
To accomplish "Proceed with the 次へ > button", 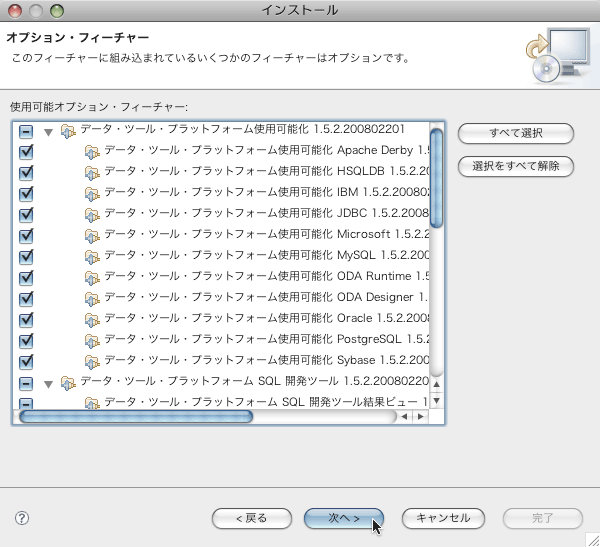I will pyautogui.click(x=344, y=518).
